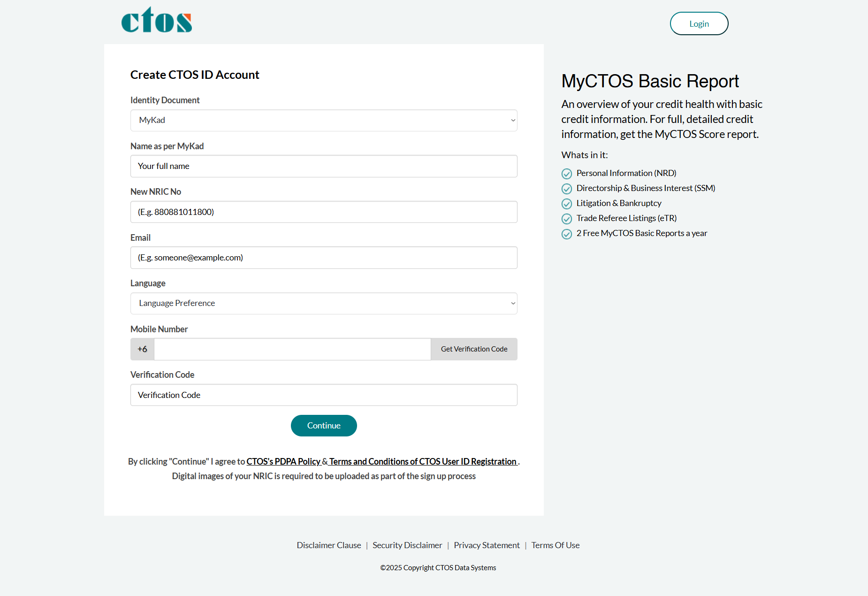Click the Identity Document label
This screenshot has height=596, width=868.
pos(165,100)
